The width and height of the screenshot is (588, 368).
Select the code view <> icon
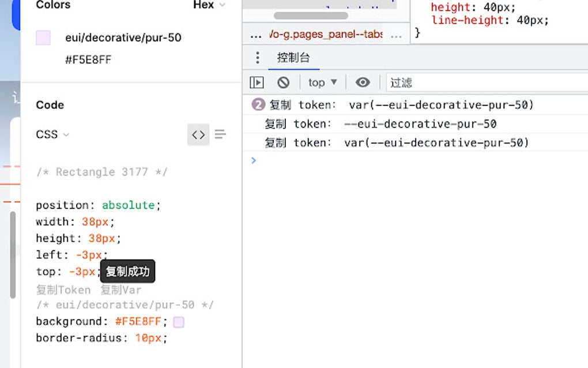click(x=198, y=134)
